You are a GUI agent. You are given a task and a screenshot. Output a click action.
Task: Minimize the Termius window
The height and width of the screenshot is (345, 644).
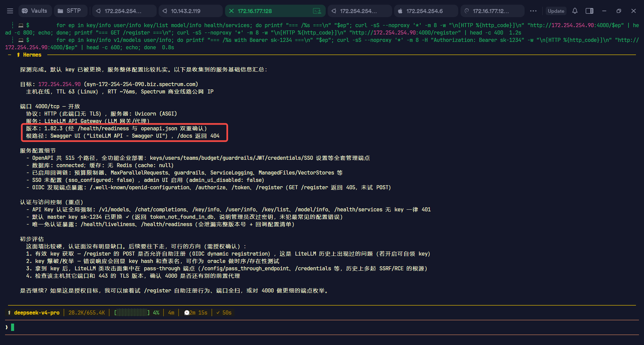point(604,11)
